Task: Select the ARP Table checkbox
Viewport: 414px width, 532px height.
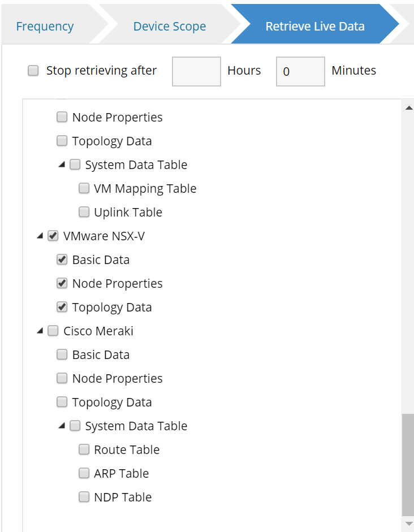Action: [84, 474]
